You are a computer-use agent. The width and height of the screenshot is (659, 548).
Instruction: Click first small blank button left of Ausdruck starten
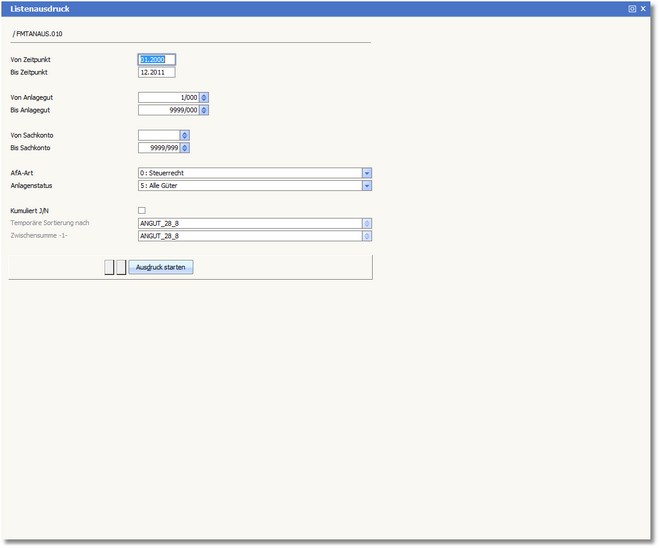click(x=109, y=268)
